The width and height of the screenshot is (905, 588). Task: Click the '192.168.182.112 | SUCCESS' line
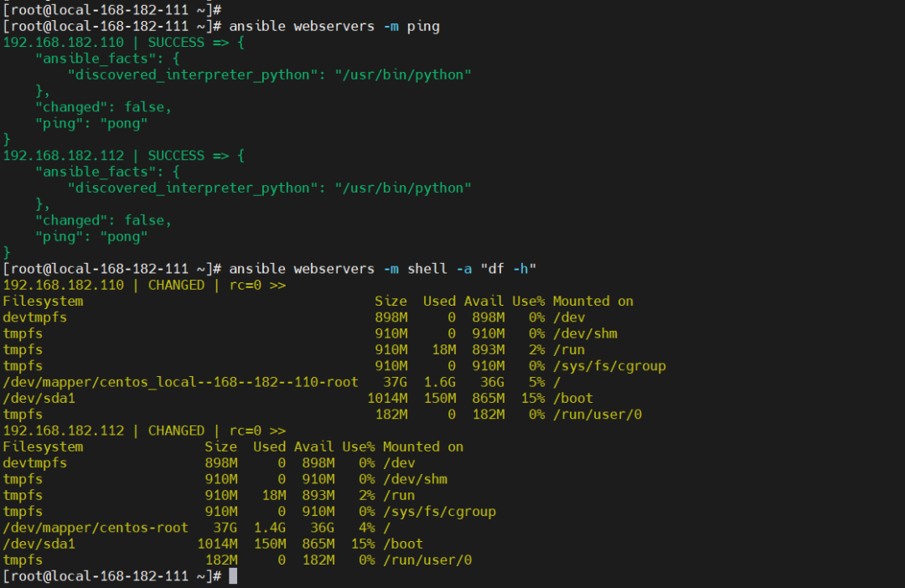pyautogui.click(x=123, y=156)
